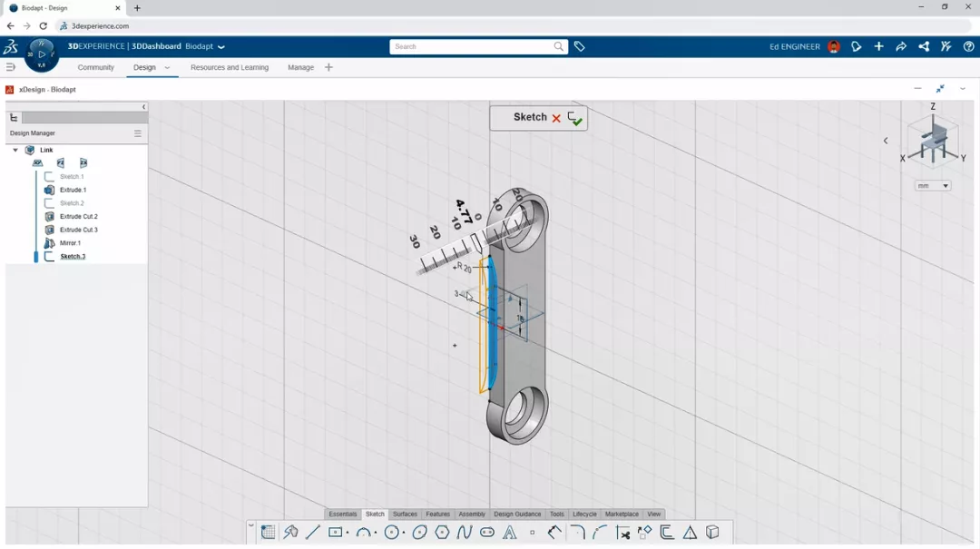This screenshot has height=549, width=980.
Task: Toggle the XY plane visibility icon
Action: [x=37, y=163]
